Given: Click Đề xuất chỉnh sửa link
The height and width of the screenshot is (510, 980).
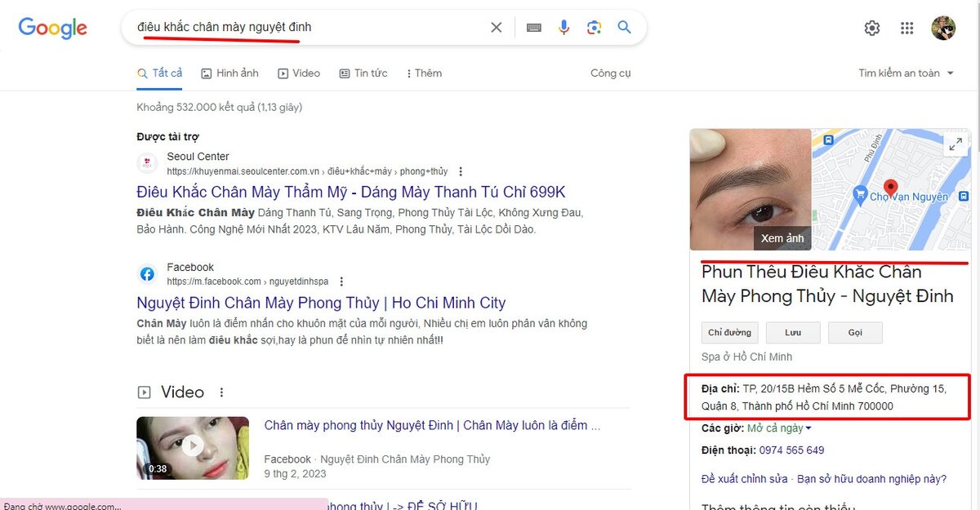Looking at the screenshot, I should pyautogui.click(x=744, y=479).
